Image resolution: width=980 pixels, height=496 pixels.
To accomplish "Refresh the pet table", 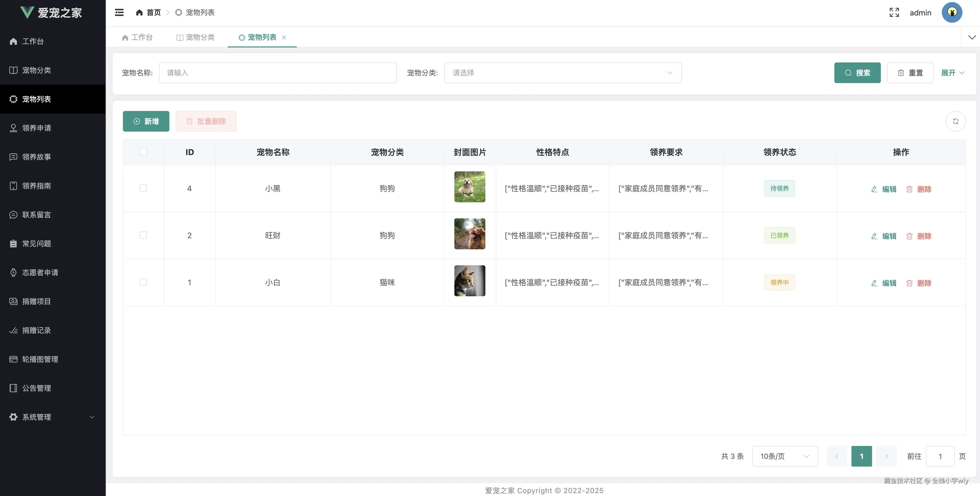I will click(x=955, y=121).
